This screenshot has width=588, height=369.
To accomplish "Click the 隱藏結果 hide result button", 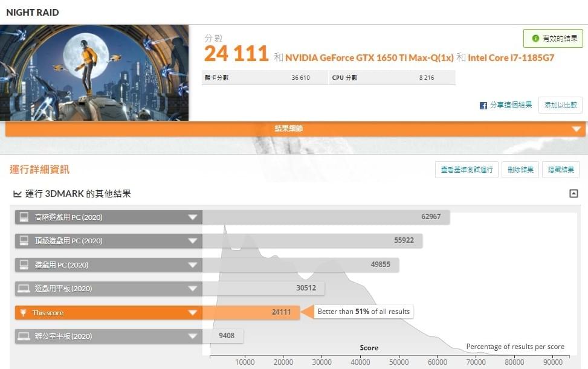I will click(561, 170).
